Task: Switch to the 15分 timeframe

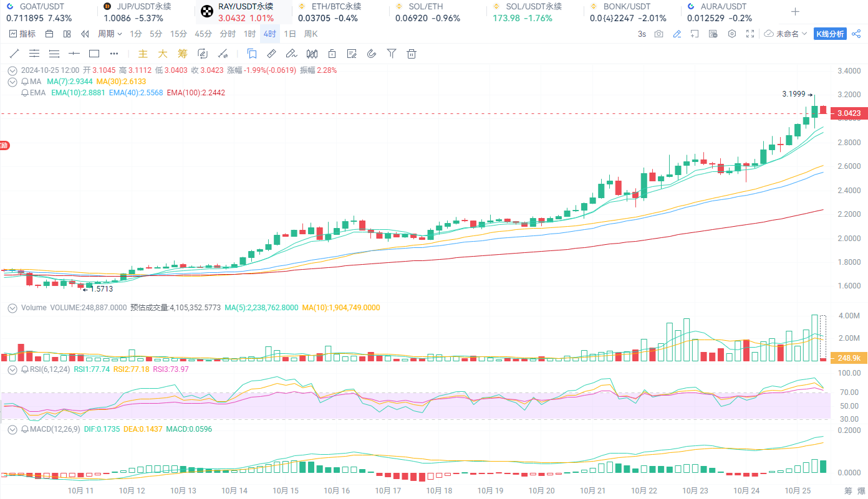Action: (x=178, y=34)
